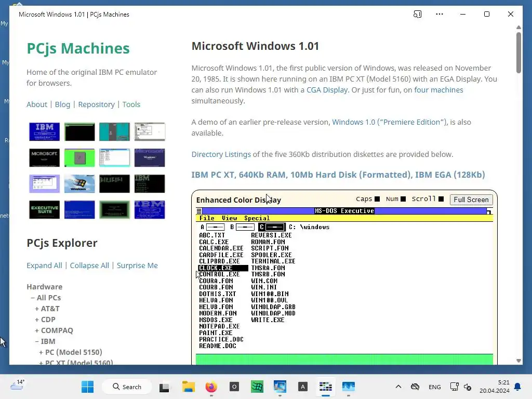The height and width of the screenshot is (399, 532).
Task: Open the CGA Display link
Action: [x=327, y=89]
